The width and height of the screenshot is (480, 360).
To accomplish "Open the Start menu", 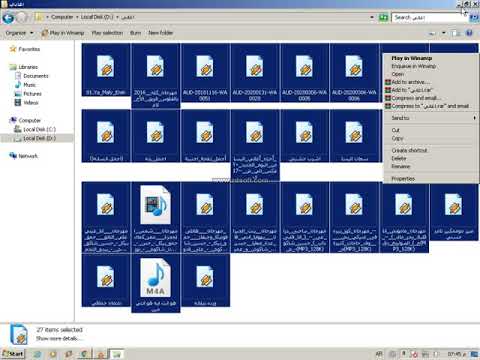I will [13, 354].
